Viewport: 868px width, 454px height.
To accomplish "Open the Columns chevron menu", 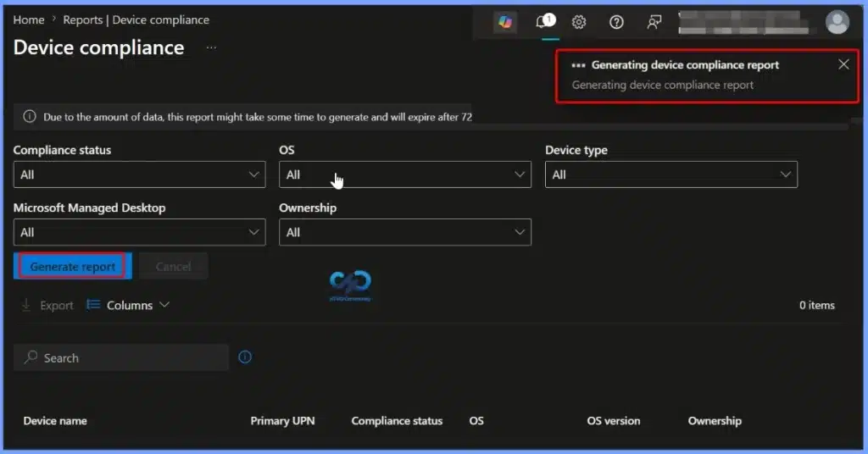I will (x=164, y=305).
